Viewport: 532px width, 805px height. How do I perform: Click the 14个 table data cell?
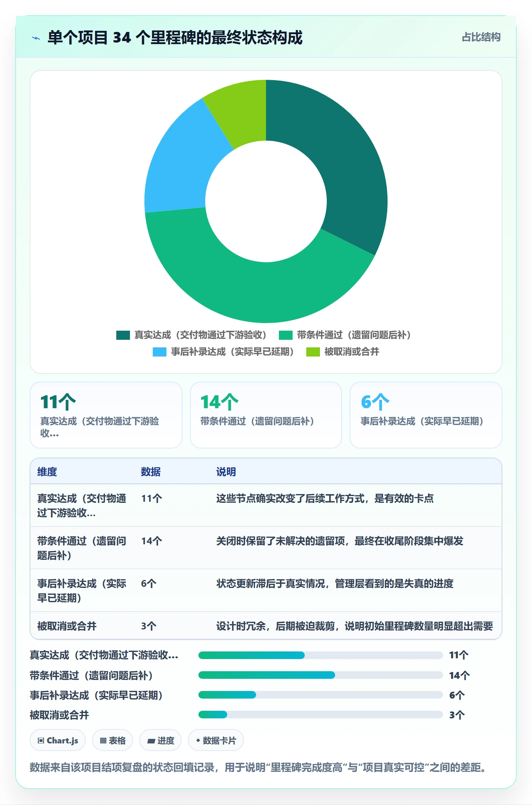click(152, 541)
